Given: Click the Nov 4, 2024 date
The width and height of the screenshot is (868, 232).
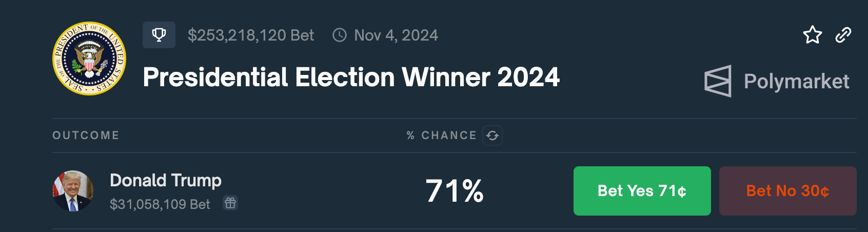Looking at the screenshot, I should click(x=396, y=35).
